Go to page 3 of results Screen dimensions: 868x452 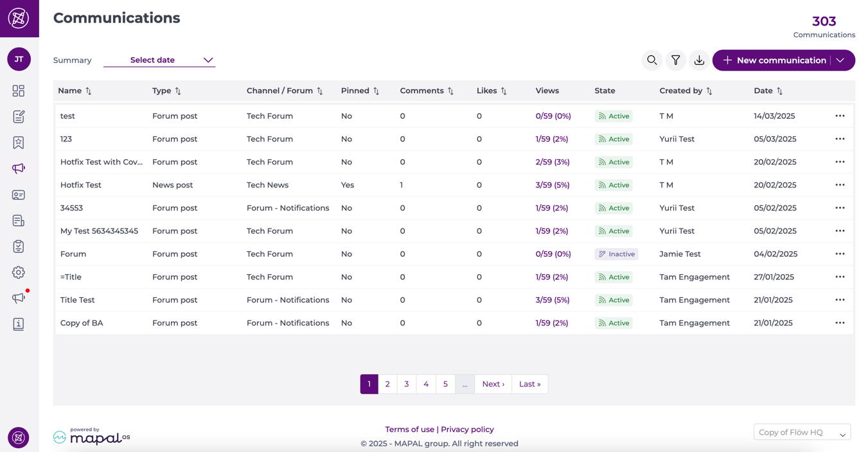(x=407, y=384)
